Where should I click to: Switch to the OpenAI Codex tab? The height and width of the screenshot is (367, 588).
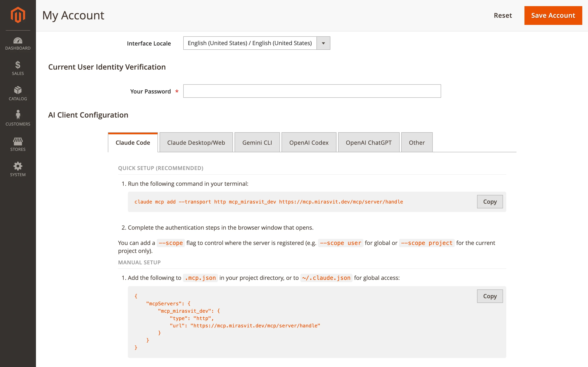coord(309,143)
